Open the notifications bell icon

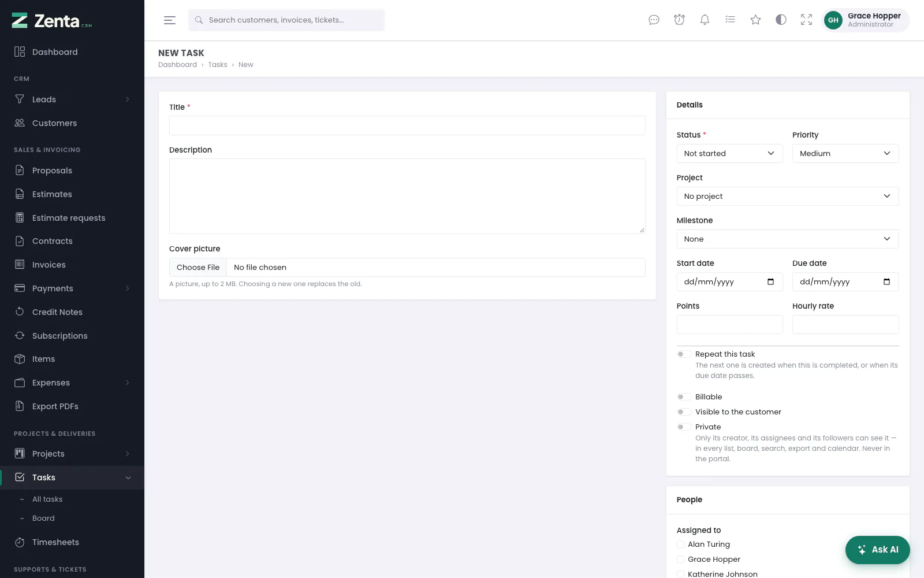pos(705,20)
